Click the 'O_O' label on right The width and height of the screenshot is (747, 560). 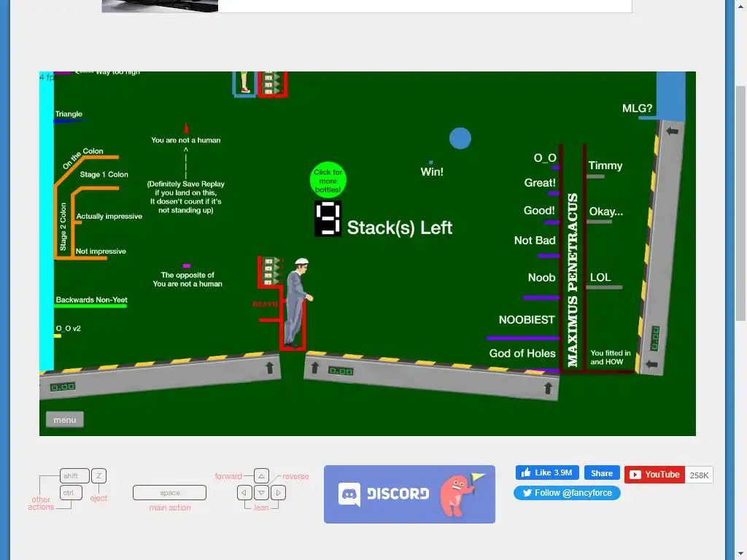(x=544, y=158)
